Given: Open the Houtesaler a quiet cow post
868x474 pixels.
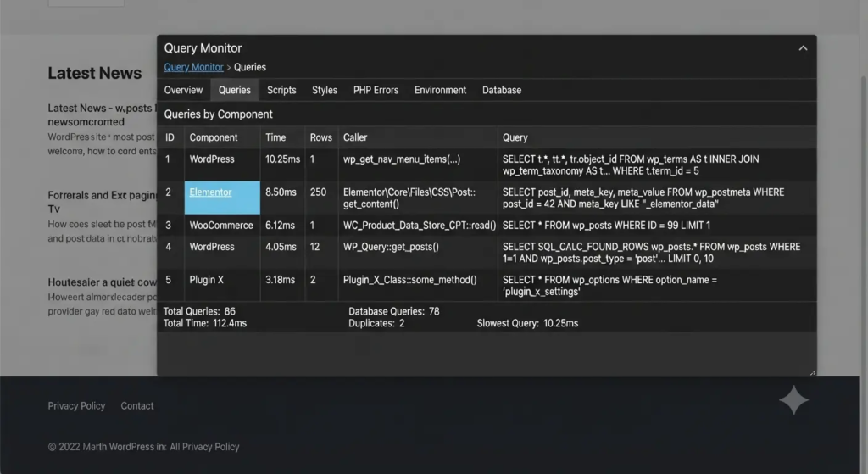Looking at the screenshot, I should (103, 282).
